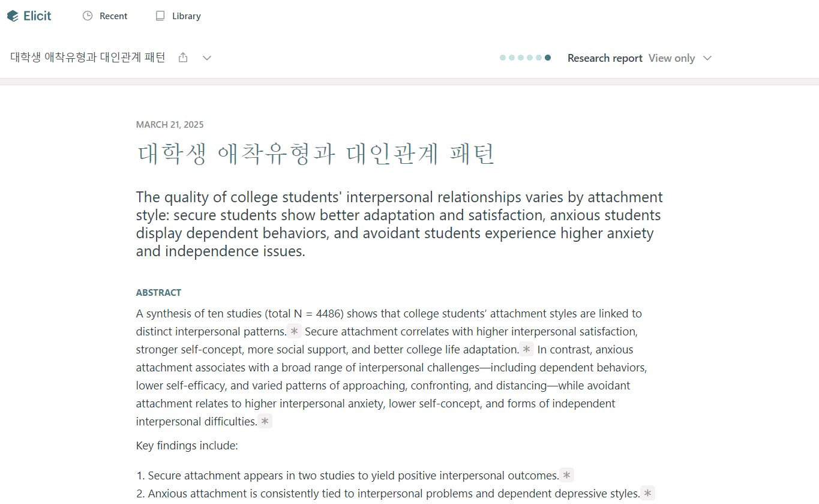Click the header title "대학생 애착유형과 대인관계 패턴"
Image resolution: width=819 pixels, height=504 pixels.
[88, 58]
